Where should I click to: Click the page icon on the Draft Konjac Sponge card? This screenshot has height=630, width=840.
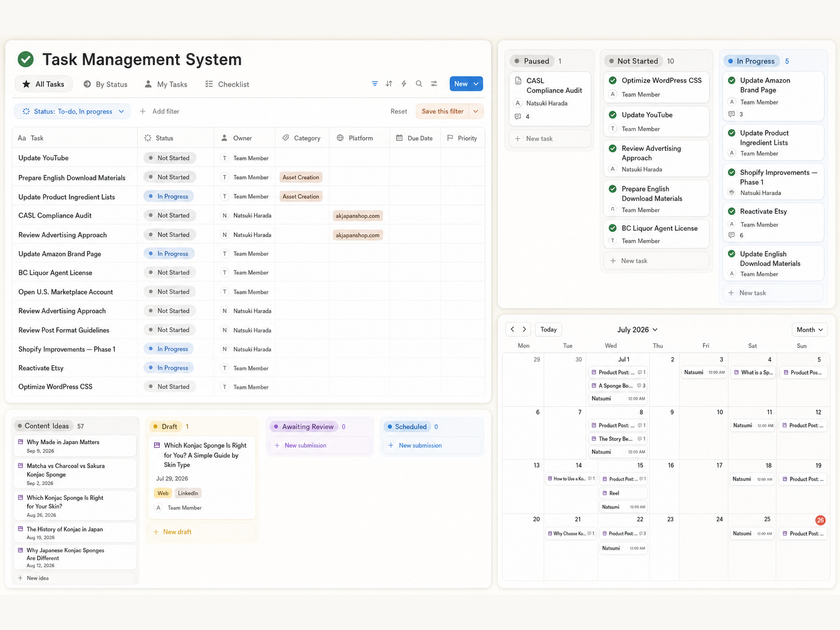(157, 445)
